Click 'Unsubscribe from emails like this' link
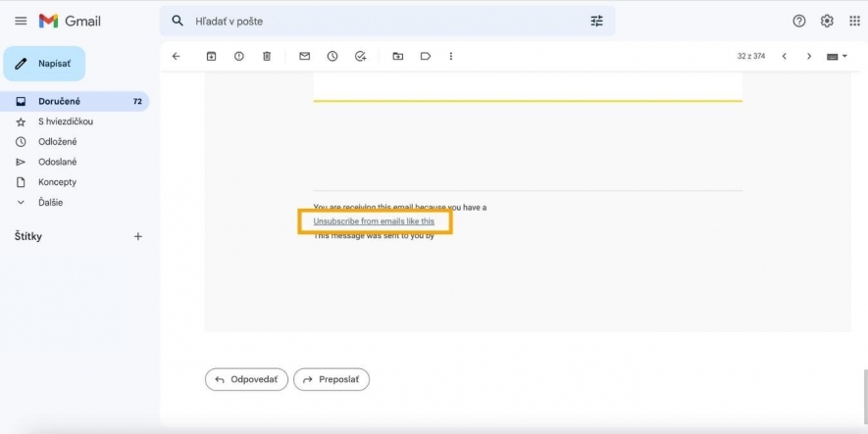This screenshot has width=868, height=434. (374, 221)
